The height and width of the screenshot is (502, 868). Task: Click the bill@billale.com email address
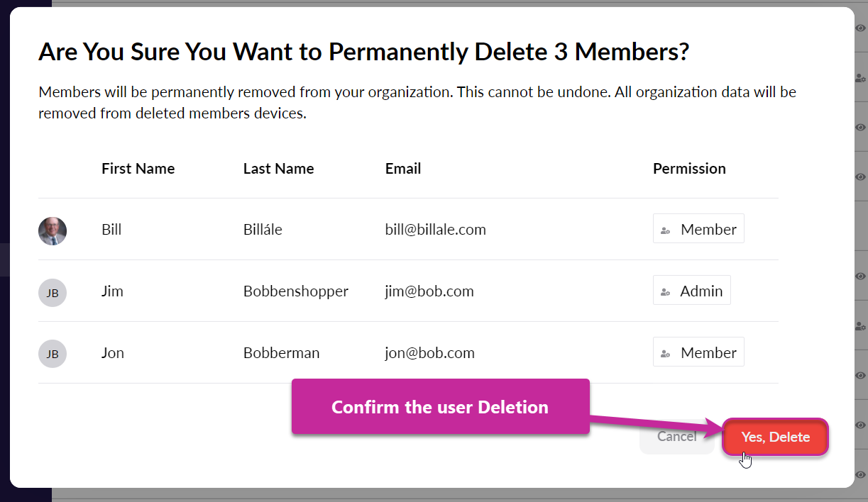[x=436, y=230]
